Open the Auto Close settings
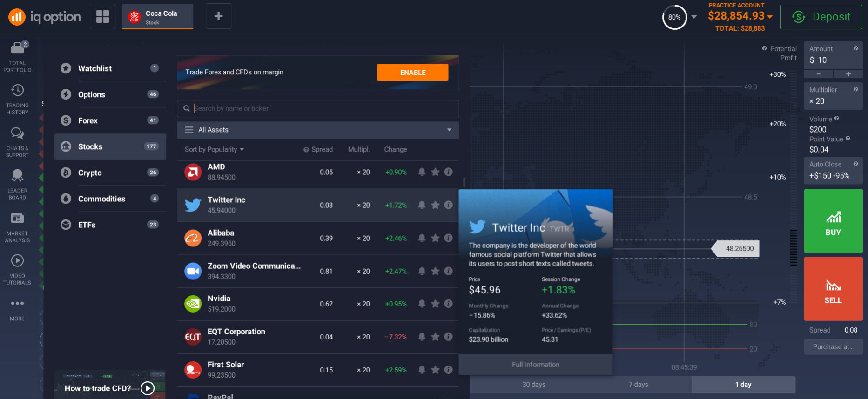The height and width of the screenshot is (399, 868). [x=833, y=170]
